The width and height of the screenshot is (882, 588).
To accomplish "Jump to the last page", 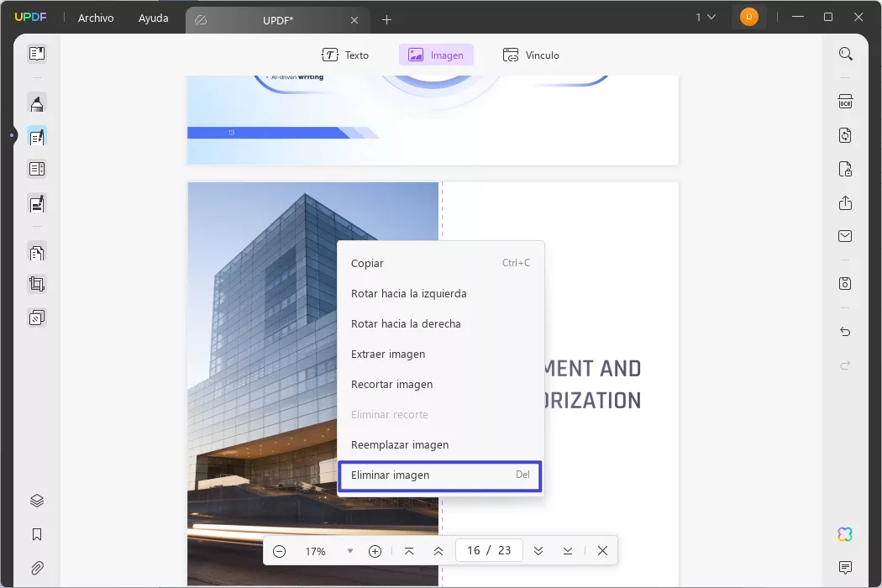I will coord(568,551).
